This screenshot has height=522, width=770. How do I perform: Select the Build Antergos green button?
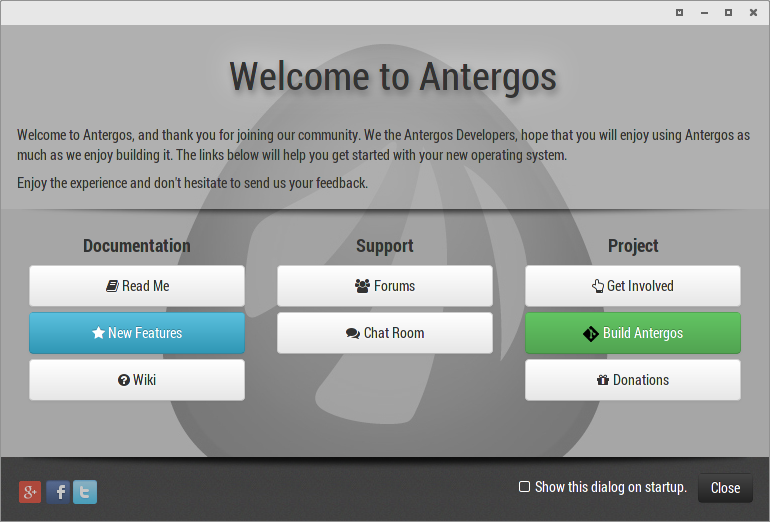pos(633,333)
